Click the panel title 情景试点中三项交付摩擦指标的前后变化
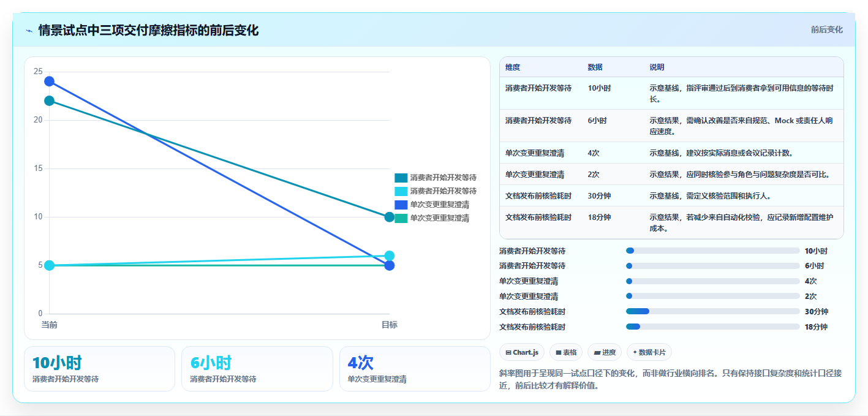The width and height of the screenshot is (868, 416). pyautogui.click(x=148, y=31)
